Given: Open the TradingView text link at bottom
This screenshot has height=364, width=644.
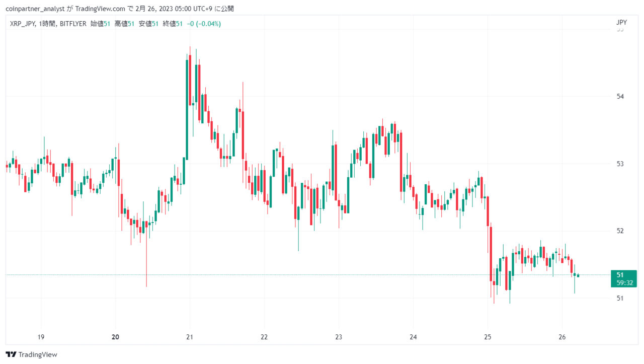Looking at the screenshot, I should coord(37,354).
